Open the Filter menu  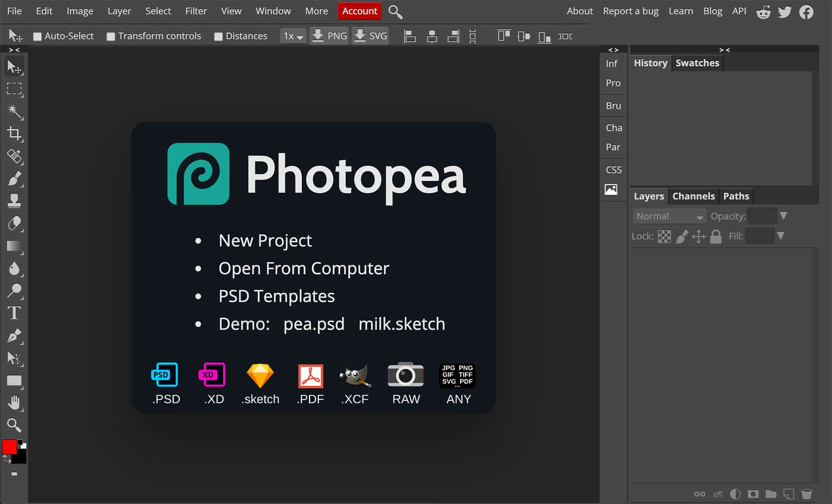pyautogui.click(x=196, y=11)
